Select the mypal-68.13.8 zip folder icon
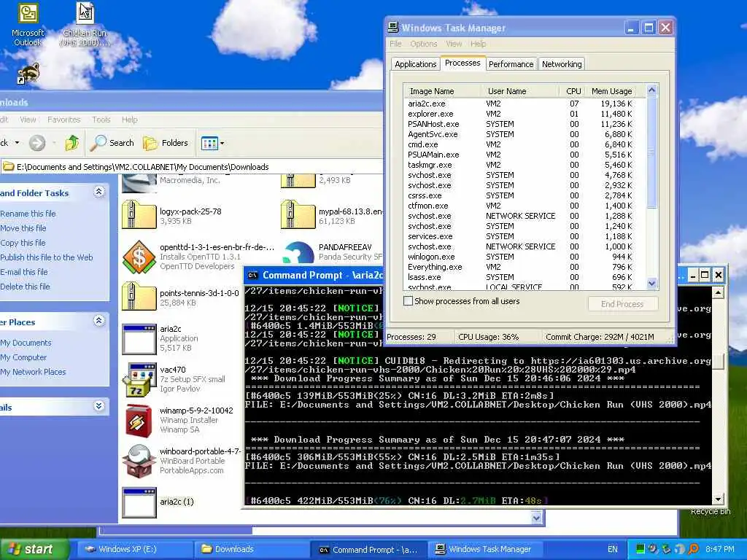Viewport: 747px width, 560px height. pyautogui.click(x=298, y=215)
